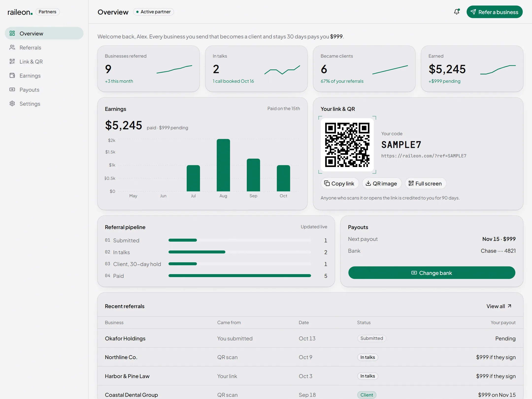Viewport: 532px width, 399px height.
Task: Click Harbor & Pine Law business name
Action: pyautogui.click(x=127, y=376)
